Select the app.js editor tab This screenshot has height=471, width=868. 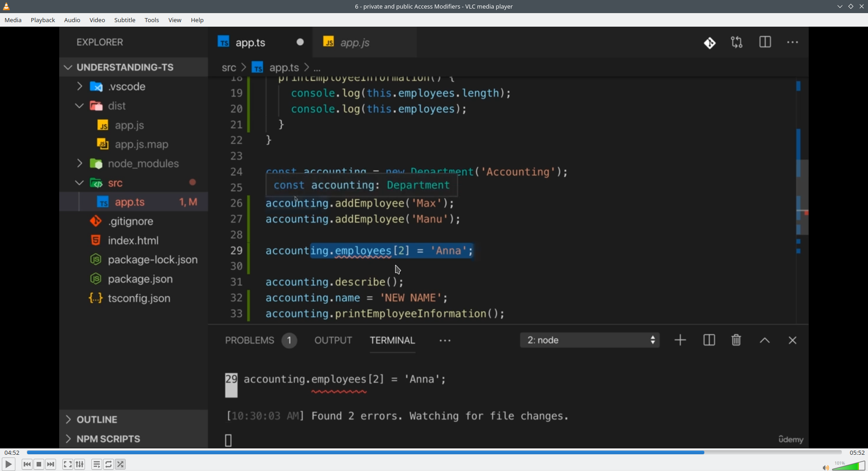coord(365,42)
